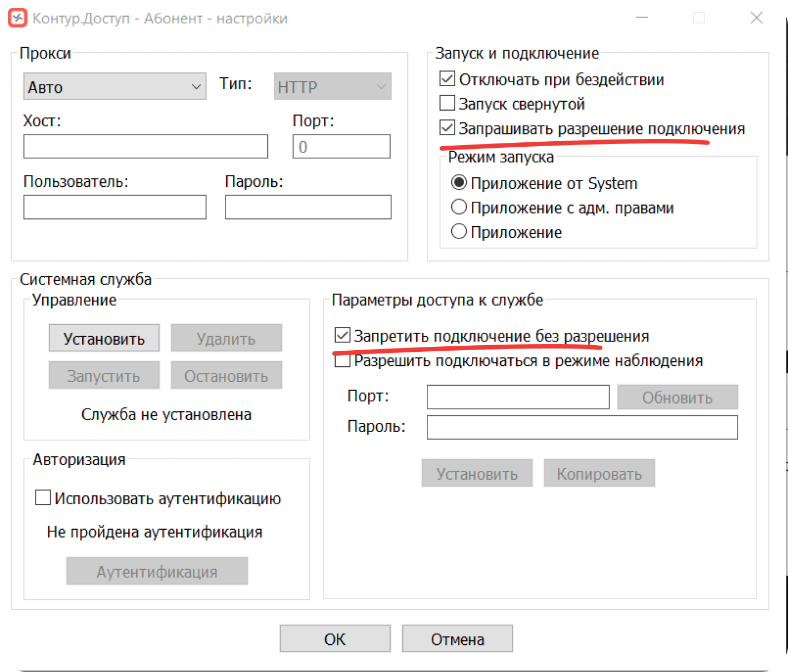Image resolution: width=788 pixels, height=672 pixels.
Task: Click the Контур.Доступ app icon in title bar
Action: point(17,18)
